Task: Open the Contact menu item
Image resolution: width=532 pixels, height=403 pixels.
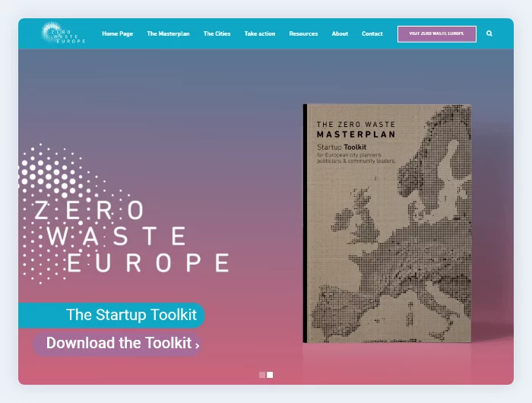Action: coord(372,33)
